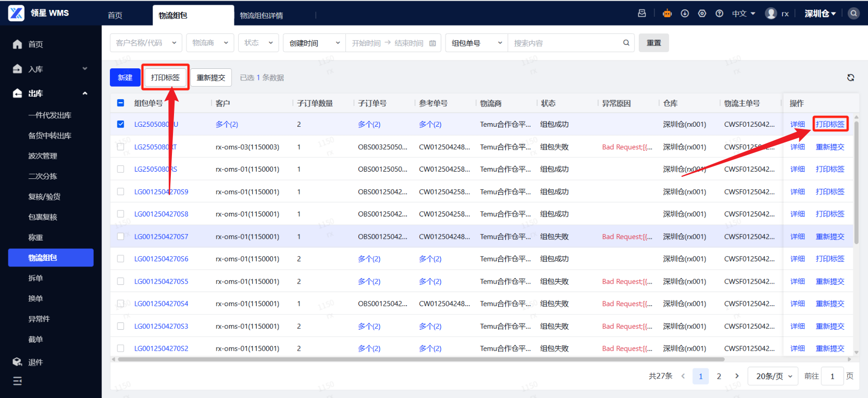Click the blue 新建 button

coord(125,78)
